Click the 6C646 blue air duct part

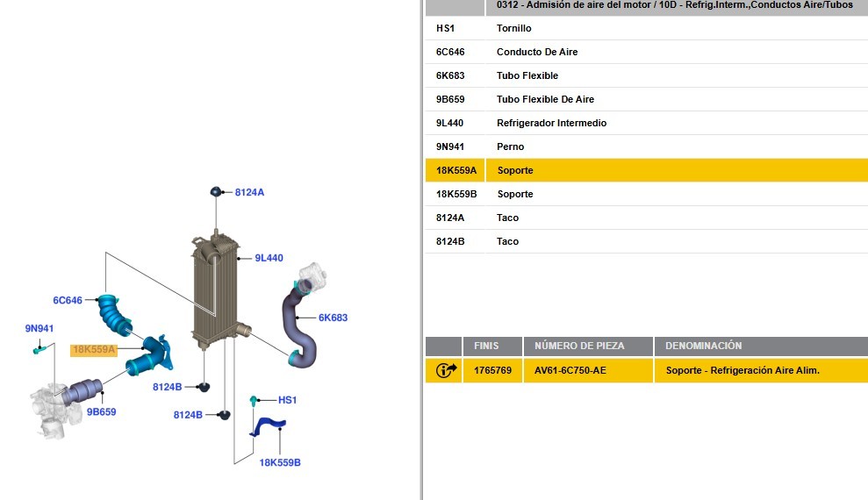[x=115, y=314]
